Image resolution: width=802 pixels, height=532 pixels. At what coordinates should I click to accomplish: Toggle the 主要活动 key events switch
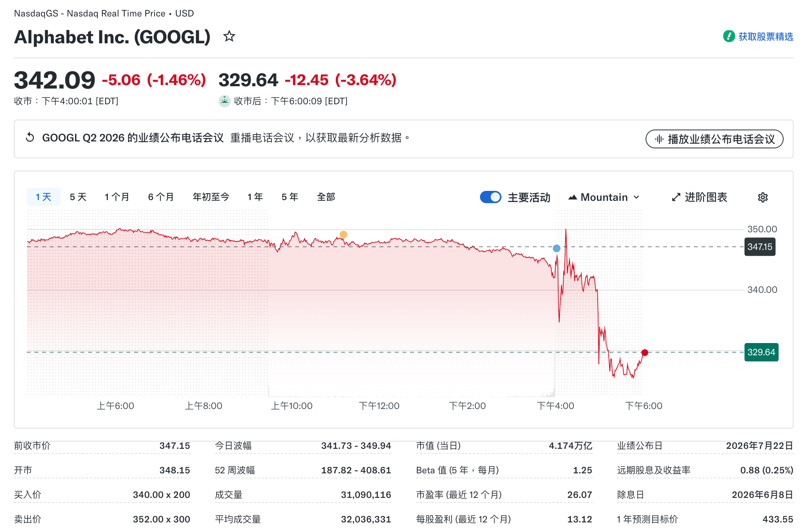pos(491,197)
